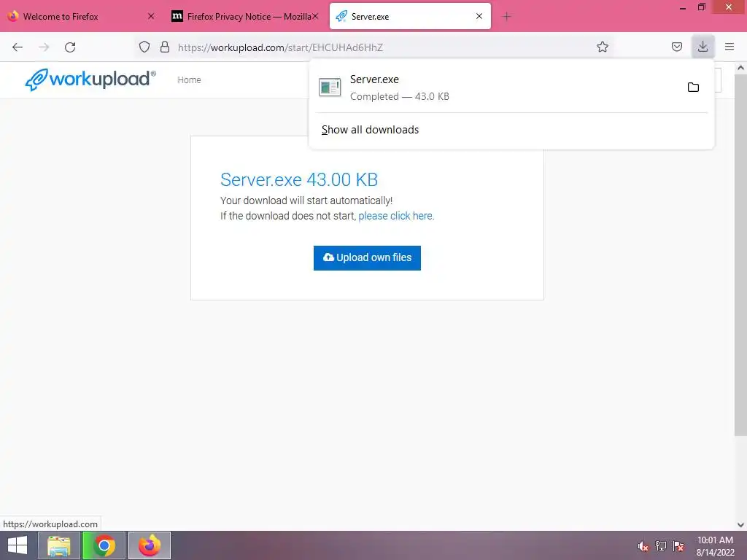Minimize the Firefox window

click(683, 7)
